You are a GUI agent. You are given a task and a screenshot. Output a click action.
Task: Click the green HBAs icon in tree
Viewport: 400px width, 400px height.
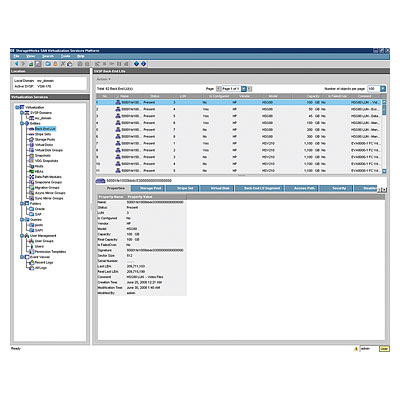[31, 171]
